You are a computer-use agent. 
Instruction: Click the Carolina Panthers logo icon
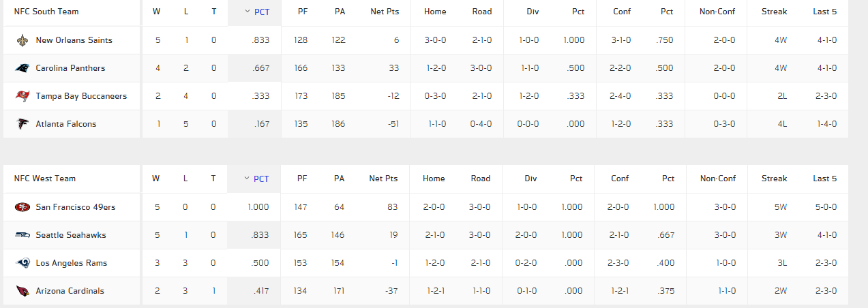pyautogui.click(x=23, y=68)
